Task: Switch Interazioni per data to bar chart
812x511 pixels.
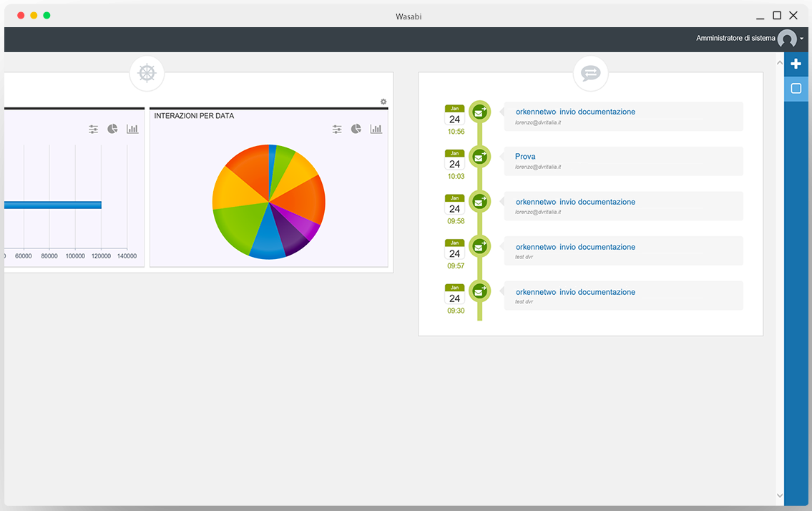Action: [376, 129]
